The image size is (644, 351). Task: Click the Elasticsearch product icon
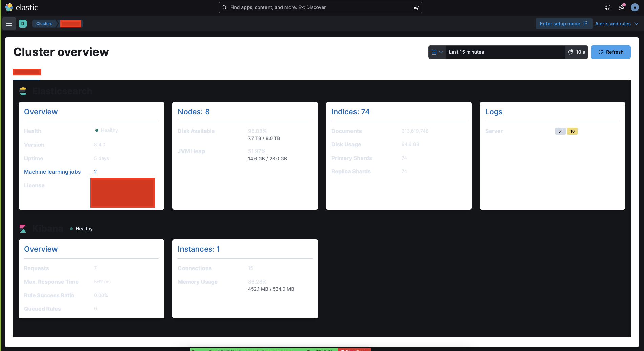tap(23, 91)
